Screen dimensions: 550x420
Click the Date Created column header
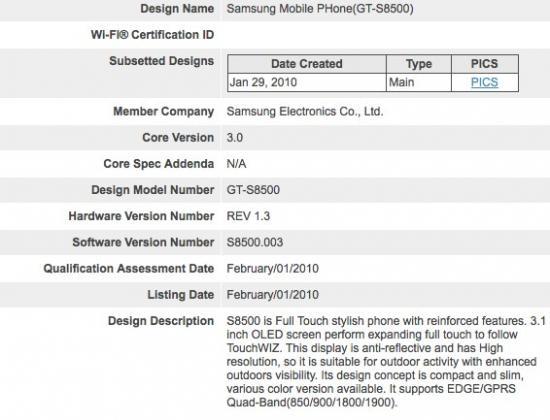pyautogui.click(x=307, y=64)
